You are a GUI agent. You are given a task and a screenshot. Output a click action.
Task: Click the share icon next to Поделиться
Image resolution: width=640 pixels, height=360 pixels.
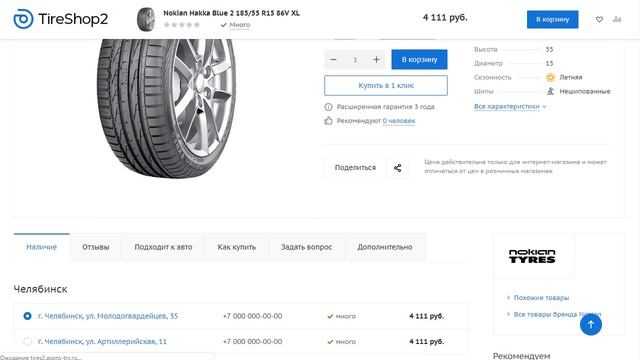[398, 168]
